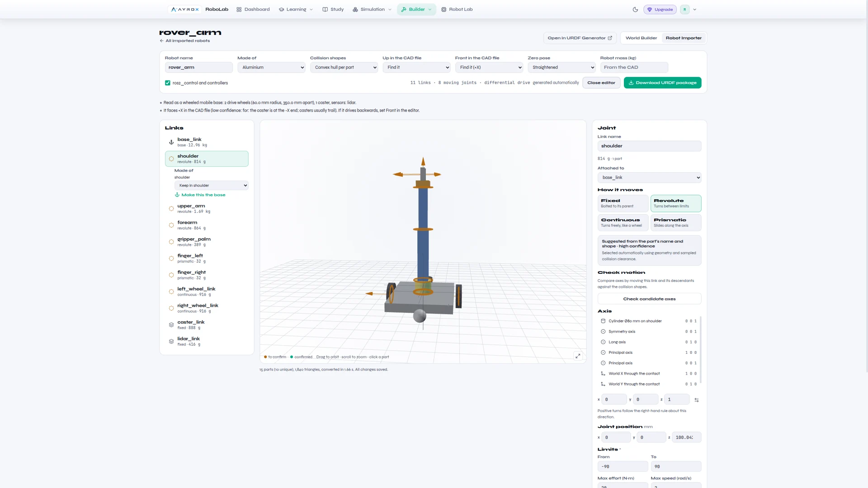
Task: Toggle ros2_control and controllers checkbox
Action: (x=168, y=83)
